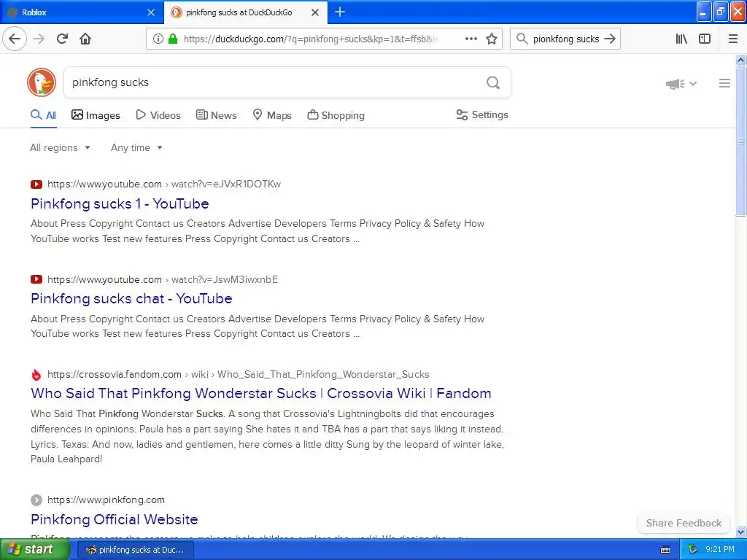
Task: Click the taskbar keyboard icon
Action: (665, 550)
